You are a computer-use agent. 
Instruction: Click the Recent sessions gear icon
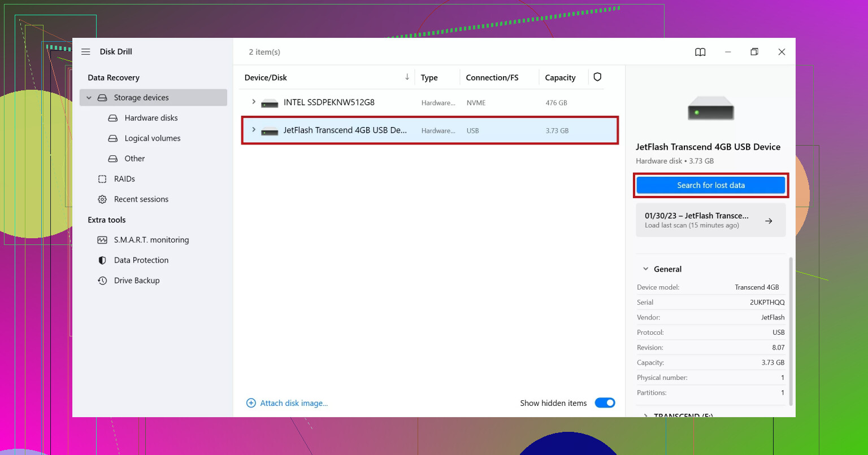(102, 199)
